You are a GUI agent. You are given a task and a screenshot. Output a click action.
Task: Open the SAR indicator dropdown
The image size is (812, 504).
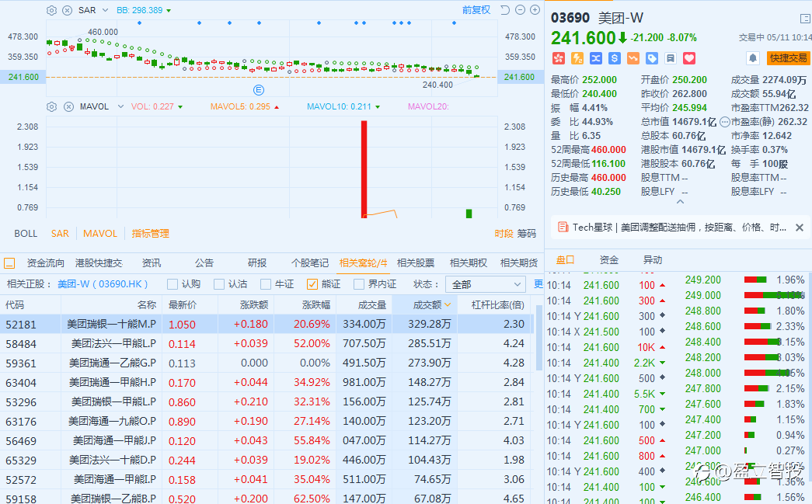pos(105,10)
